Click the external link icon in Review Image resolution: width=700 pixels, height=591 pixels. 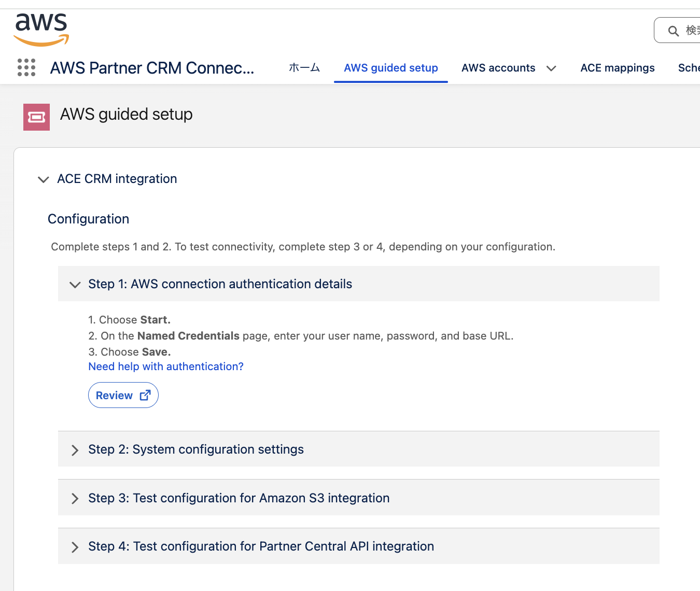pos(145,396)
